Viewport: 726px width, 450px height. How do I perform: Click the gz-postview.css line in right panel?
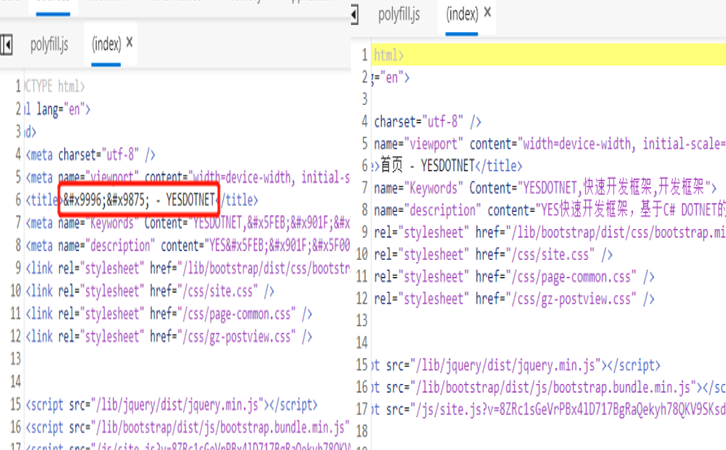[514, 299]
